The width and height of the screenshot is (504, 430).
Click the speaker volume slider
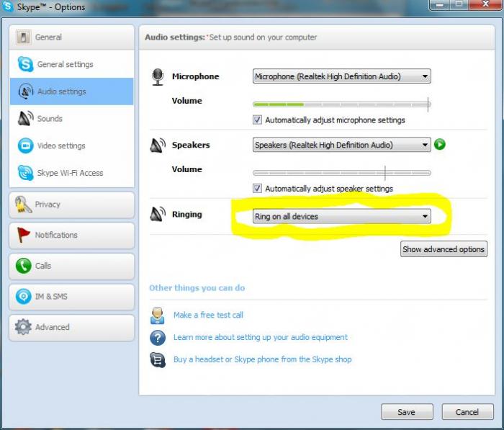point(342,173)
